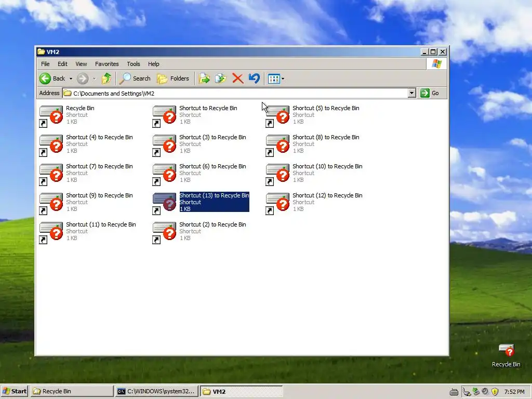Click the VM2 window title bar
Image resolution: width=532 pixels, height=399 pixels.
point(228,51)
